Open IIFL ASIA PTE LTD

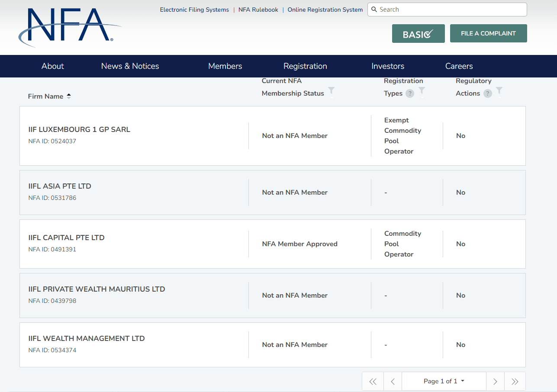pyautogui.click(x=60, y=186)
